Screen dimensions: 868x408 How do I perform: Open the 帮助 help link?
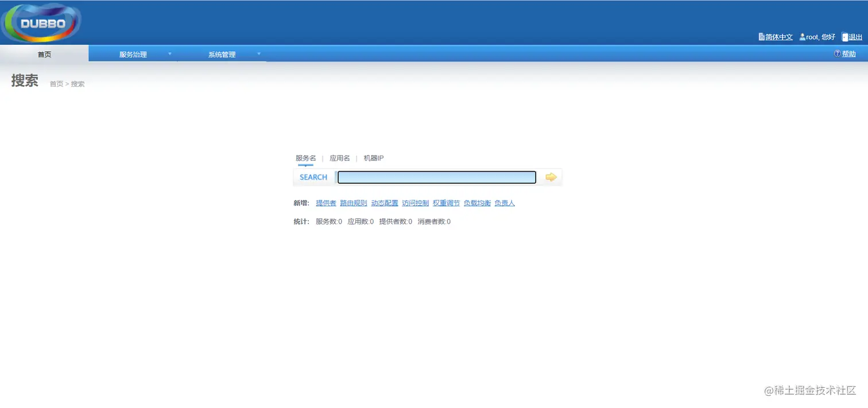point(848,53)
